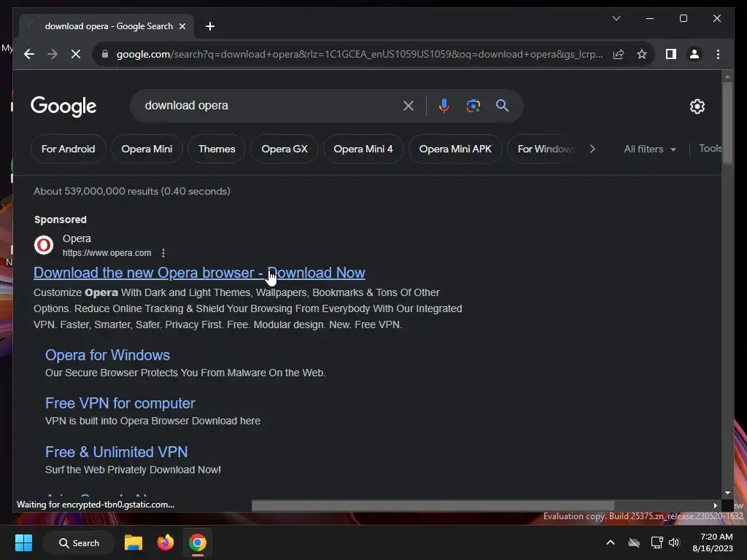Click the https://www.opera.com URL
The height and width of the screenshot is (560, 747).
107,253
